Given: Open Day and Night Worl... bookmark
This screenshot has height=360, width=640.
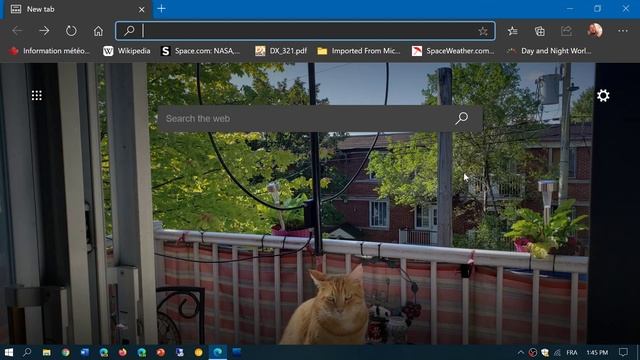Looking at the screenshot, I should tap(549, 51).
